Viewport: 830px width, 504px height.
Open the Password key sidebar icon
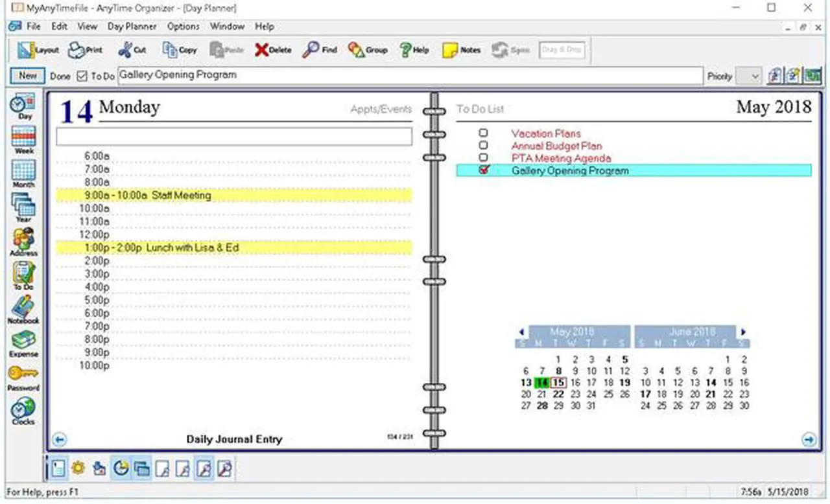pyautogui.click(x=24, y=377)
